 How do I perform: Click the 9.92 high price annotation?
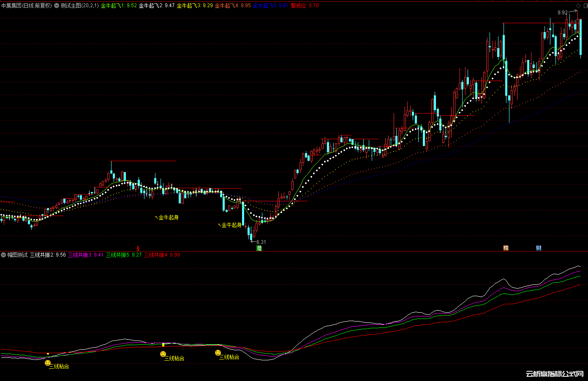pos(563,13)
